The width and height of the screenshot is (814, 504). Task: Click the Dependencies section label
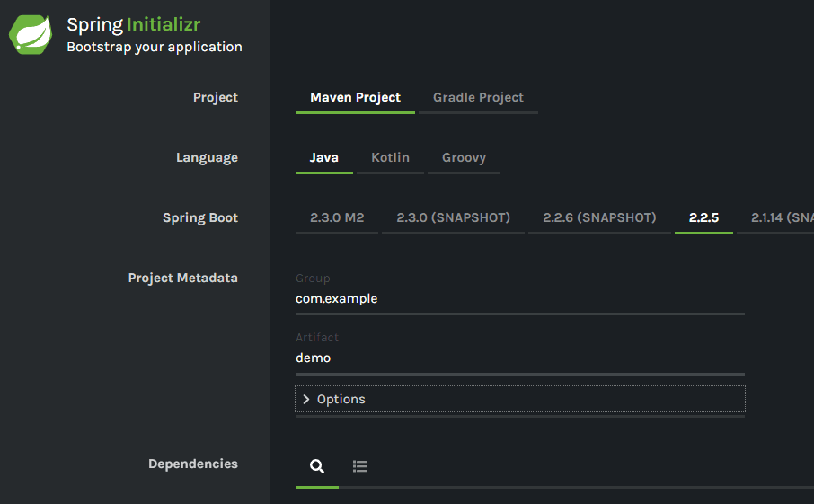click(192, 464)
